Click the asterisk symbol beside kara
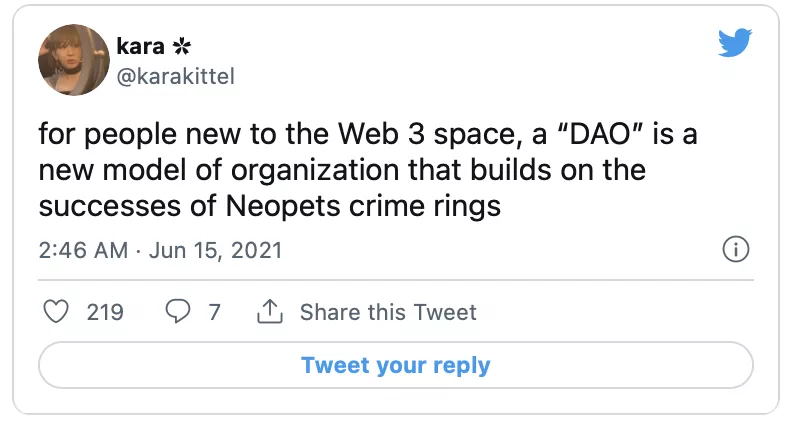 (182, 47)
